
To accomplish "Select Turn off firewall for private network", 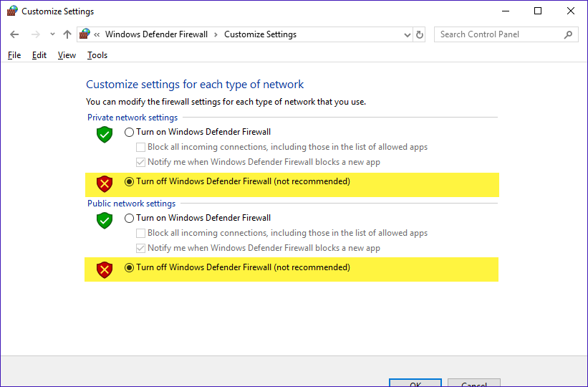I will 129,182.
